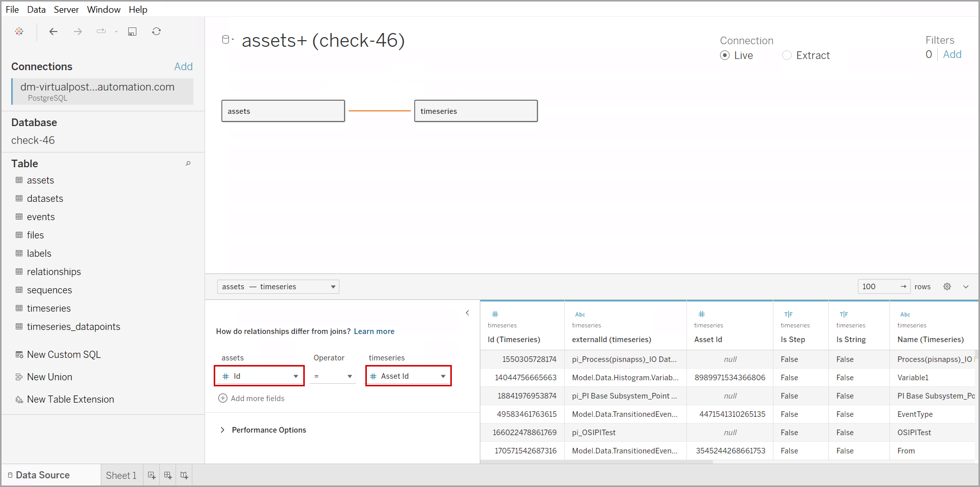Click Add next to Connections

tap(183, 67)
